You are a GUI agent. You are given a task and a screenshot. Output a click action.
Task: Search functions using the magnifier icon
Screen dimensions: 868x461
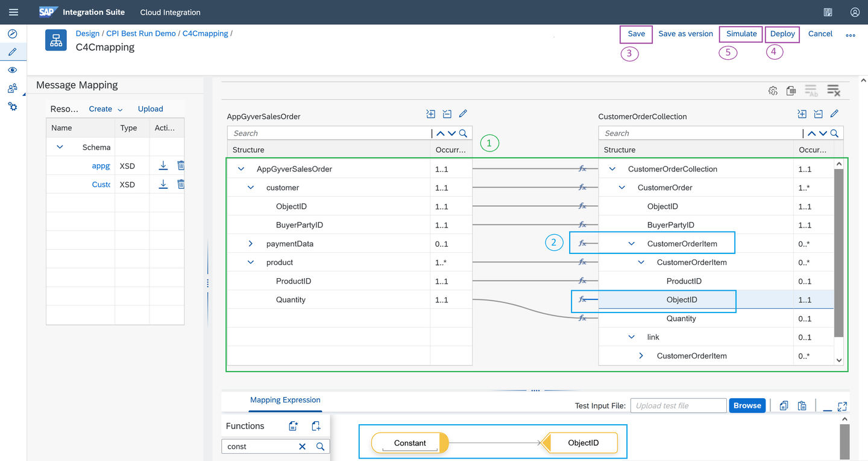[321, 447]
